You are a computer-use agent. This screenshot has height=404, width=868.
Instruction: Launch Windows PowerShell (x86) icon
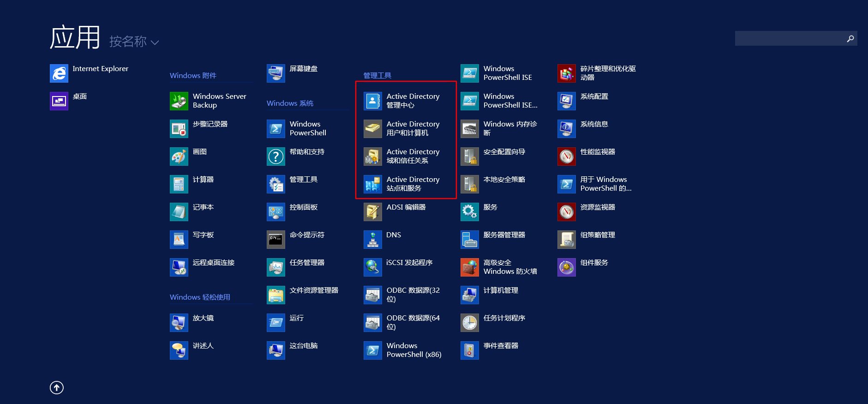click(373, 350)
